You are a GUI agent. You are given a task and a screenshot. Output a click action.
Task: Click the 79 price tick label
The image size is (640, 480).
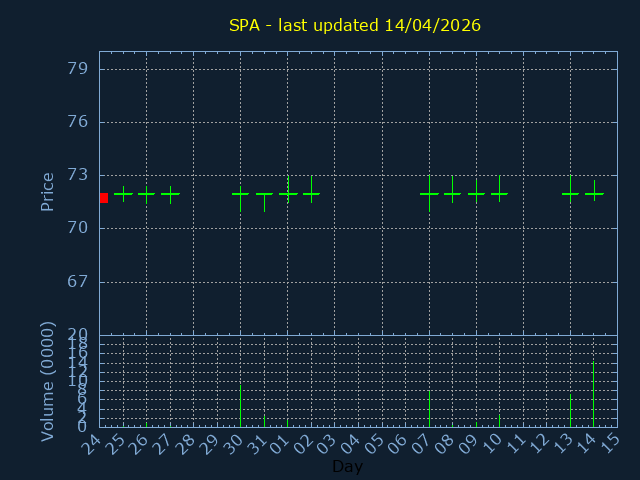(78, 69)
